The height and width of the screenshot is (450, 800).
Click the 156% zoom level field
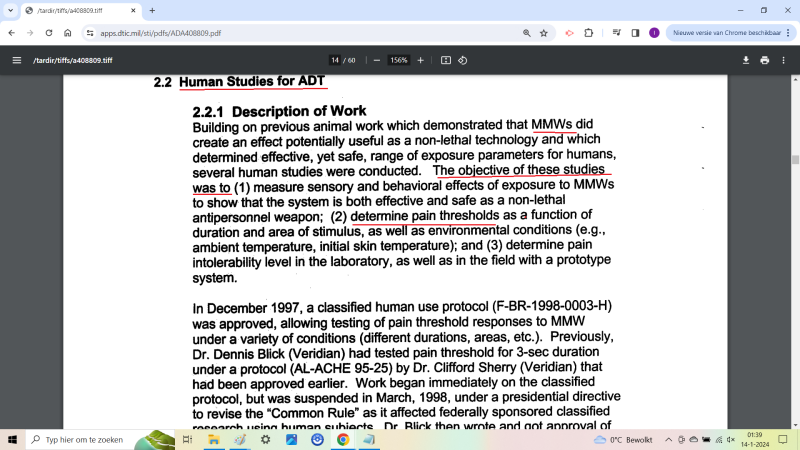coord(398,60)
